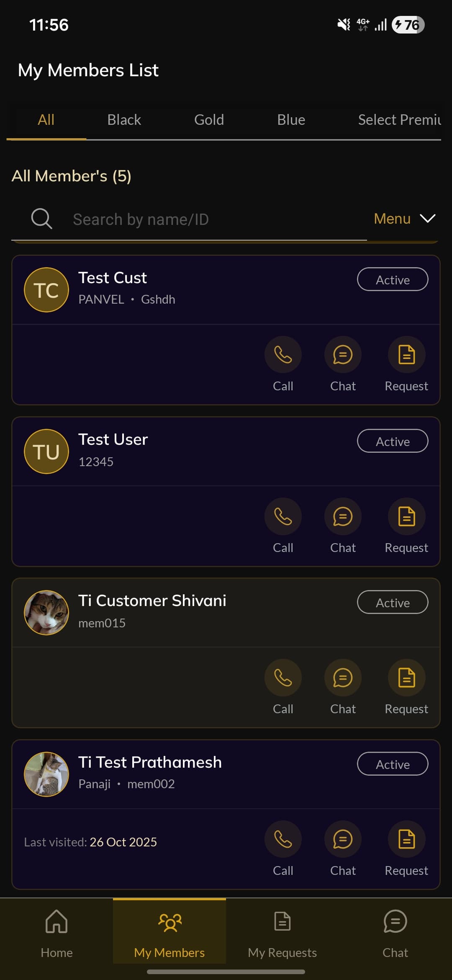452x980 pixels.
Task: Open Chat with Test User
Action: point(342,516)
